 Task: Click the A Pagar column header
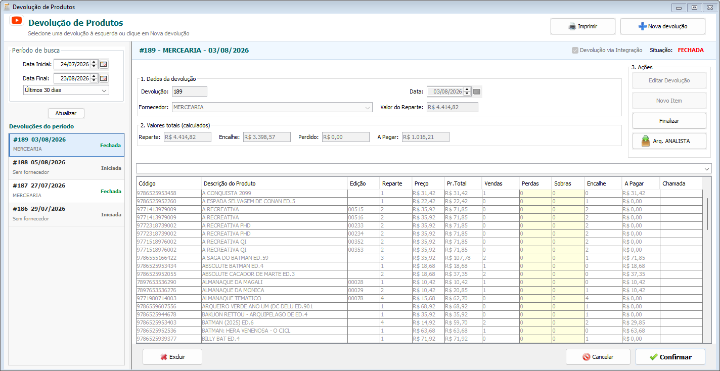[640, 183]
